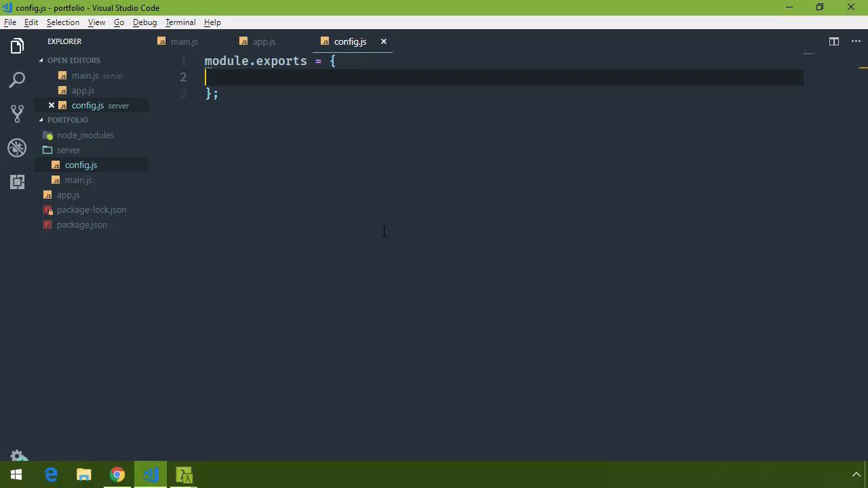The image size is (868, 488).
Task: Split the editor to the right
Action: [x=834, y=41]
